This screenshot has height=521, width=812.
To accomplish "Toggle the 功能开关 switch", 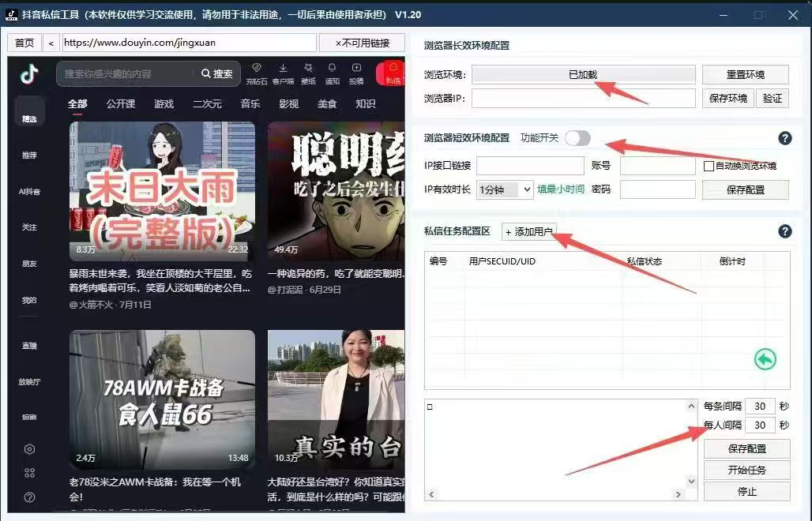I will (x=577, y=138).
